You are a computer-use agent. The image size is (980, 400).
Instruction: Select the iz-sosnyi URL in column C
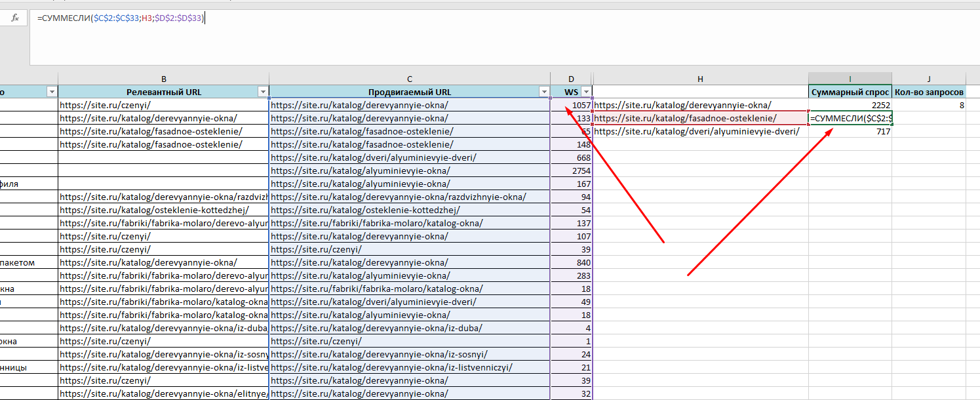[409, 354]
